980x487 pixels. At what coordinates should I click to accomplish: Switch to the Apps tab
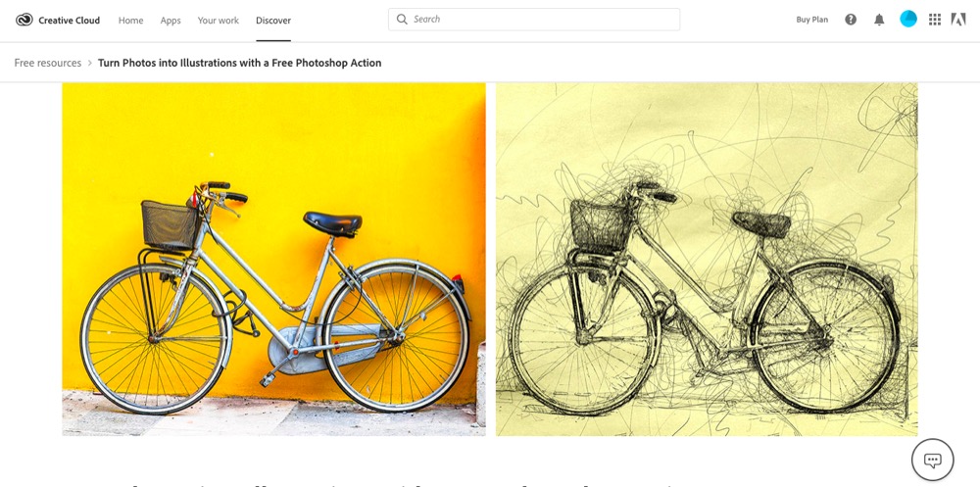click(171, 20)
